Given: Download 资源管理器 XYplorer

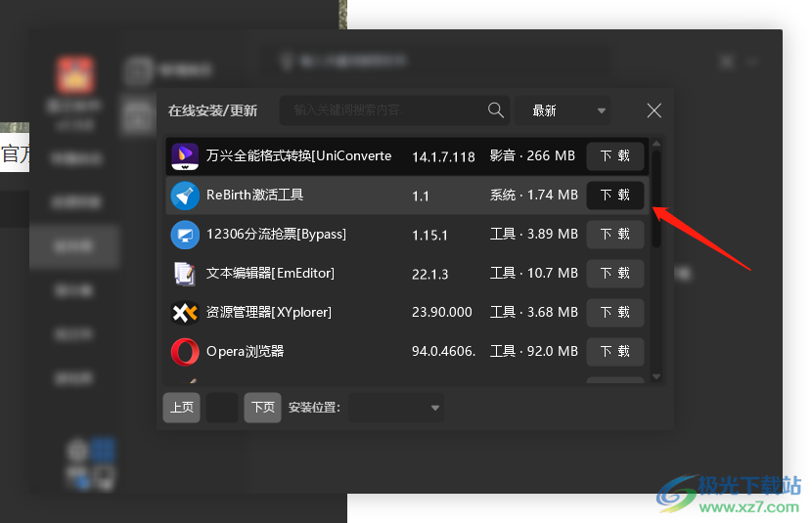Looking at the screenshot, I should [614, 313].
